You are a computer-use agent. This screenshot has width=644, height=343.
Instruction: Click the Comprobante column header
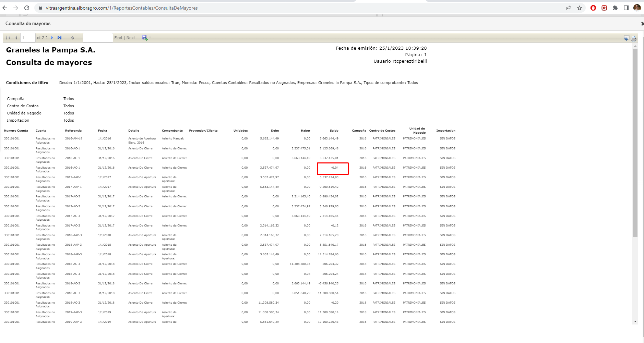172,131
